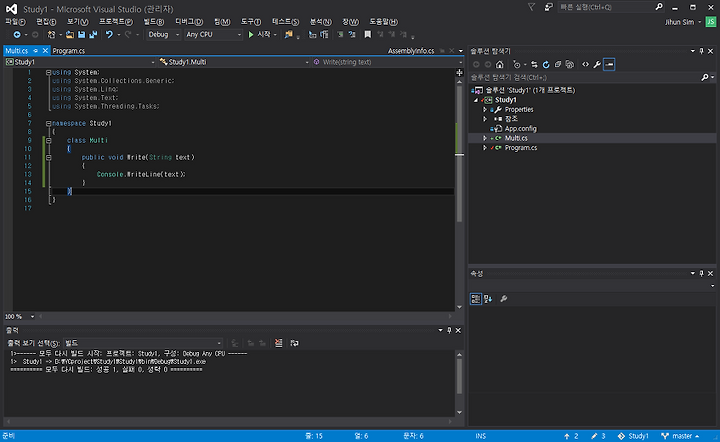
Task: Click the Clear All icon in the Output panel
Action: coord(278,343)
